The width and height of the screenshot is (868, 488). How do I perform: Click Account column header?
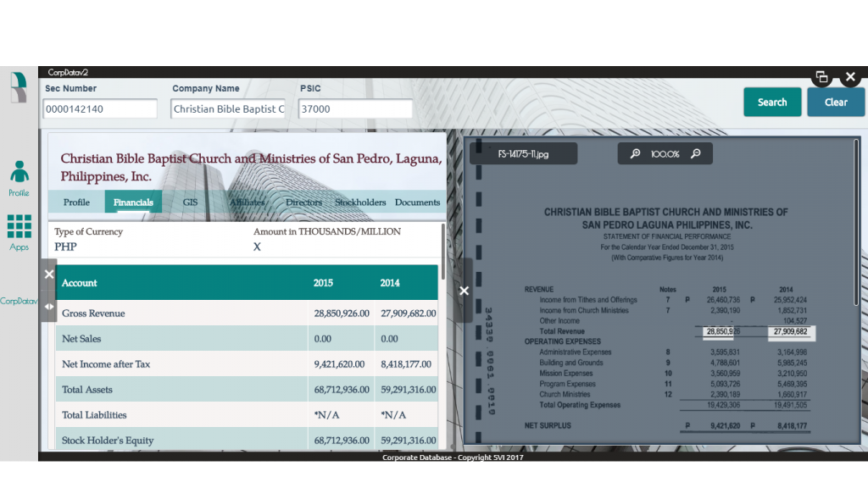(x=79, y=283)
